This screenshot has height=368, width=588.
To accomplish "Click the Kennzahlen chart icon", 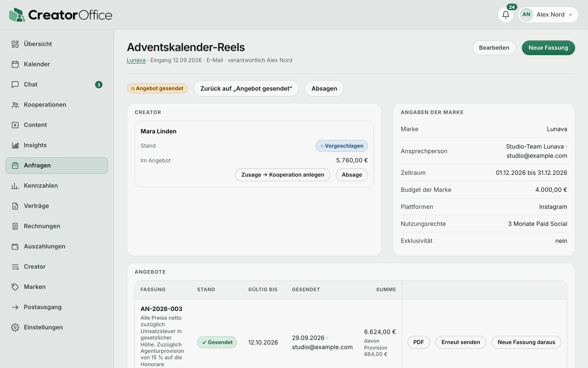I will click(x=15, y=186).
